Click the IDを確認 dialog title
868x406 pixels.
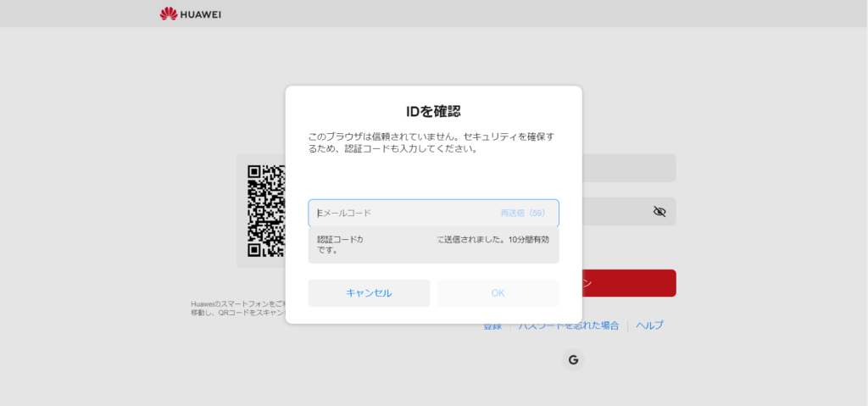(433, 111)
